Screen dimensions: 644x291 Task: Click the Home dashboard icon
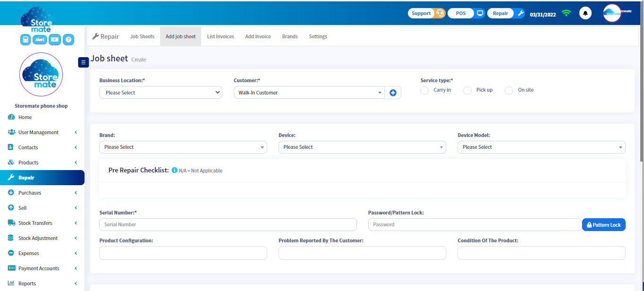tap(11, 117)
